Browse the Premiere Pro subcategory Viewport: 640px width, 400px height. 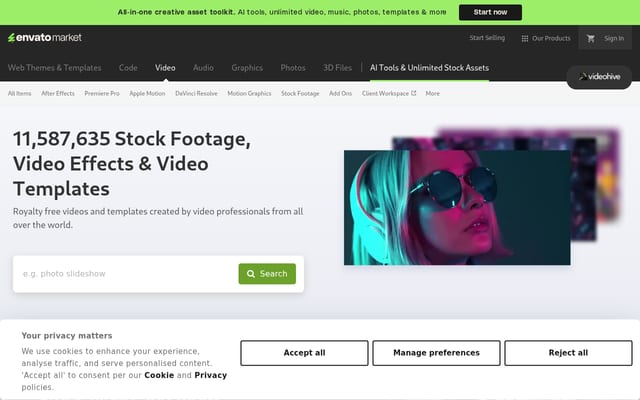tap(102, 93)
